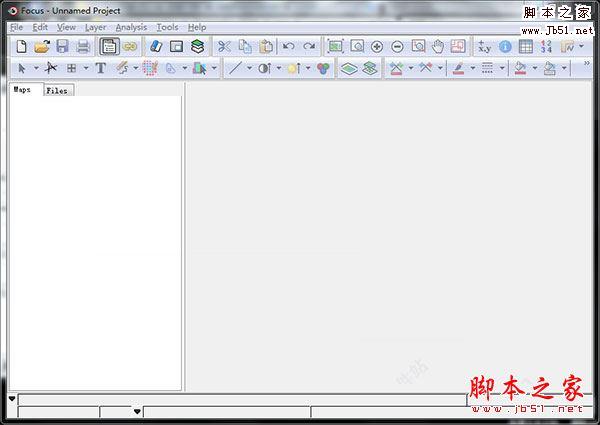
Task: Expand the toolbar overflow double chevron
Action: point(587,64)
